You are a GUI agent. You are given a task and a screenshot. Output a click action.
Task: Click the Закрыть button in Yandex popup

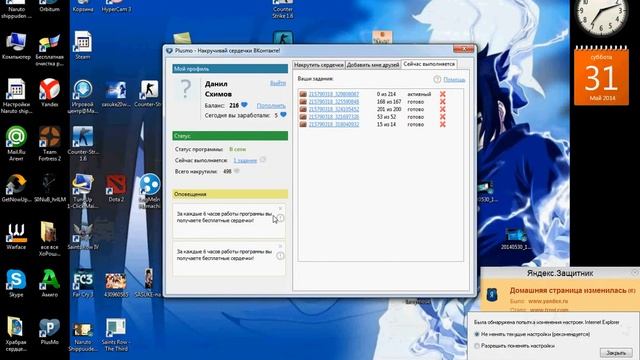point(616,352)
